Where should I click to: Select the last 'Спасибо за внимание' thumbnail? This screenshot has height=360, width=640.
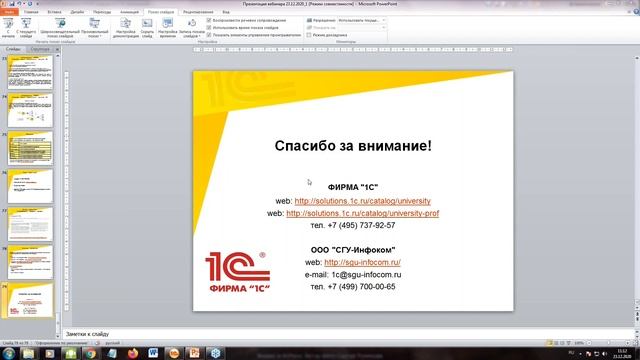tap(30, 300)
